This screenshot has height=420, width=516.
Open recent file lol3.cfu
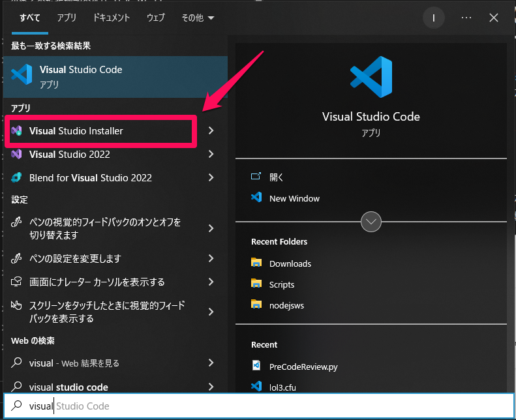pos(282,387)
